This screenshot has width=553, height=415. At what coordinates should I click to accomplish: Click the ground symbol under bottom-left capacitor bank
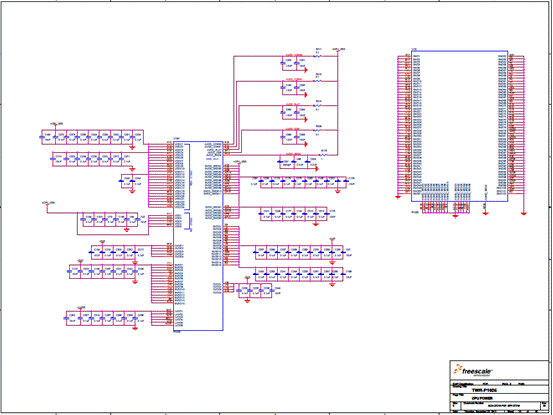pyautogui.click(x=135, y=328)
